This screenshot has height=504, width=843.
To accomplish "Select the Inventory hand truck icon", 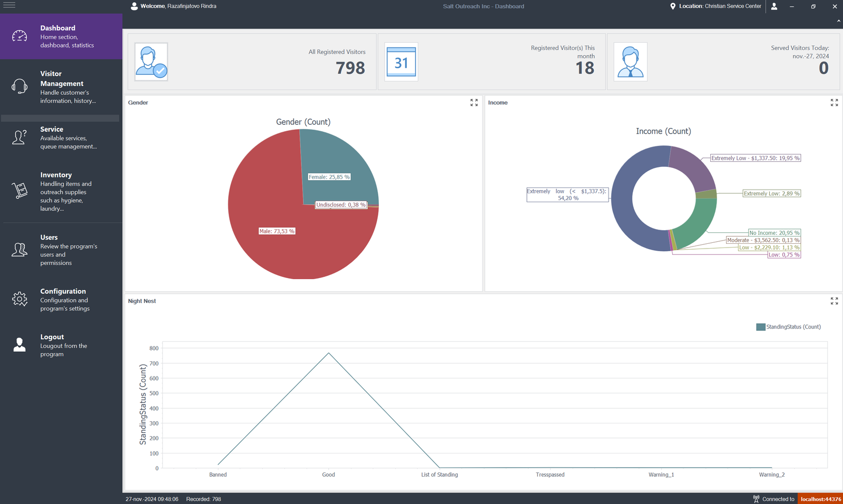I will point(19,191).
